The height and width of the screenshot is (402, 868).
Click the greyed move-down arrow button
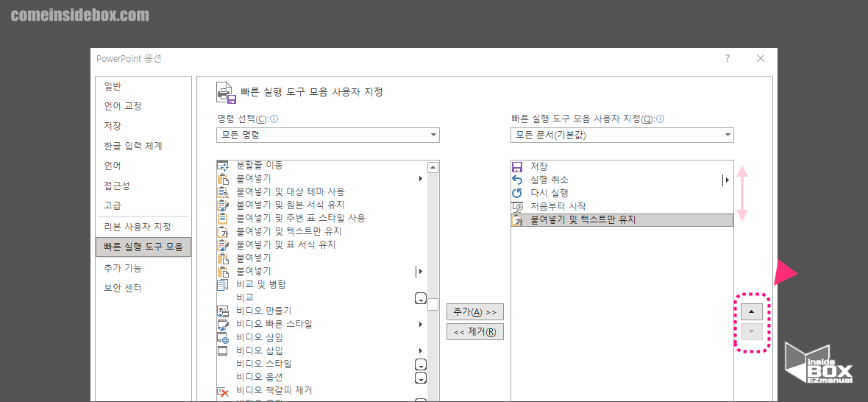coord(751,331)
